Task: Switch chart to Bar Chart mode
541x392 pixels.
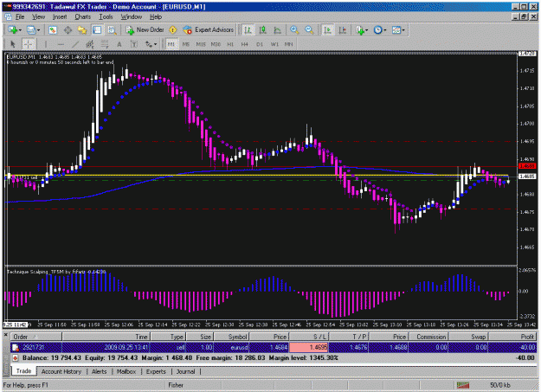Action: click(248, 30)
